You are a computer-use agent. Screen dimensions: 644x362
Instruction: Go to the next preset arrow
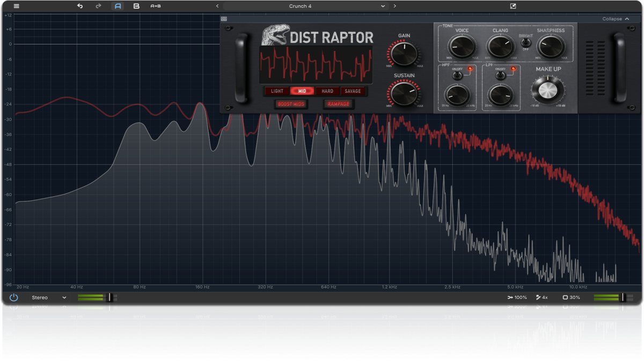(395, 6)
